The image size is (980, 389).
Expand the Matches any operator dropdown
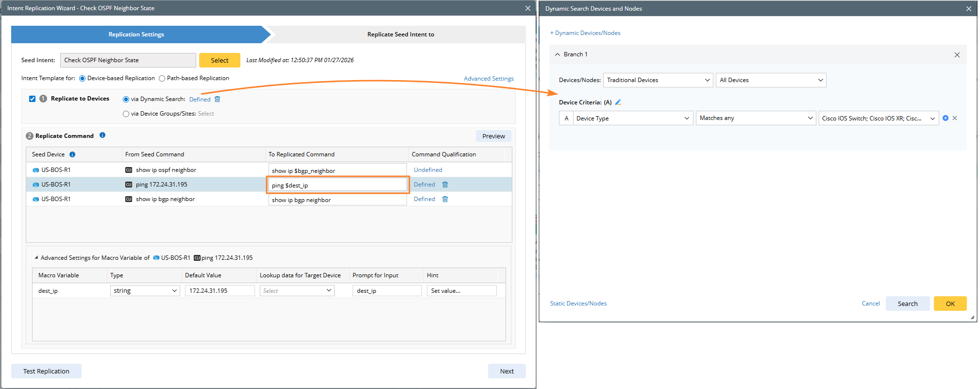[755, 118]
